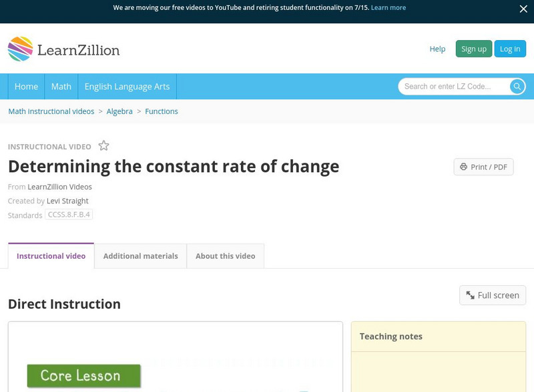
Task: Follow the Math instructional videos breadcrumb
Action: coord(51,111)
